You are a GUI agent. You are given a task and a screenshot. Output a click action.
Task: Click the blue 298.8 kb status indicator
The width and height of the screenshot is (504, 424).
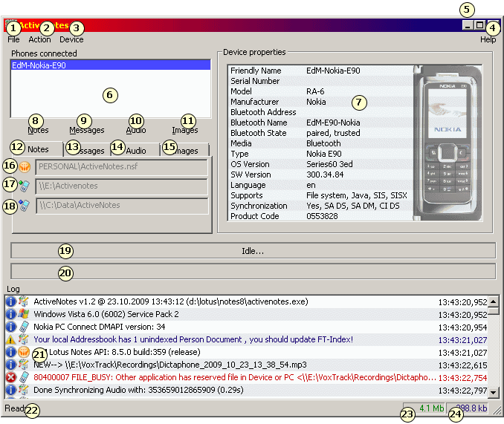pyautogui.click(x=468, y=408)
